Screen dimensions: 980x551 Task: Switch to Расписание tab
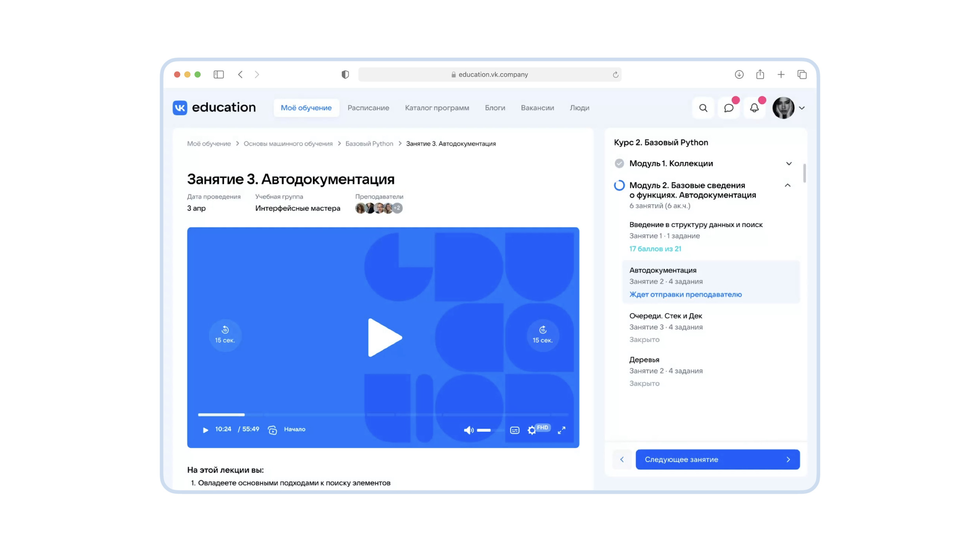pos(368,108)
